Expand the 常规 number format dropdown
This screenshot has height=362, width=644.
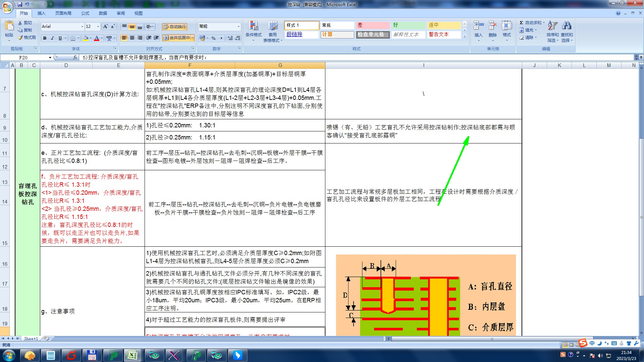coord(238,26)
